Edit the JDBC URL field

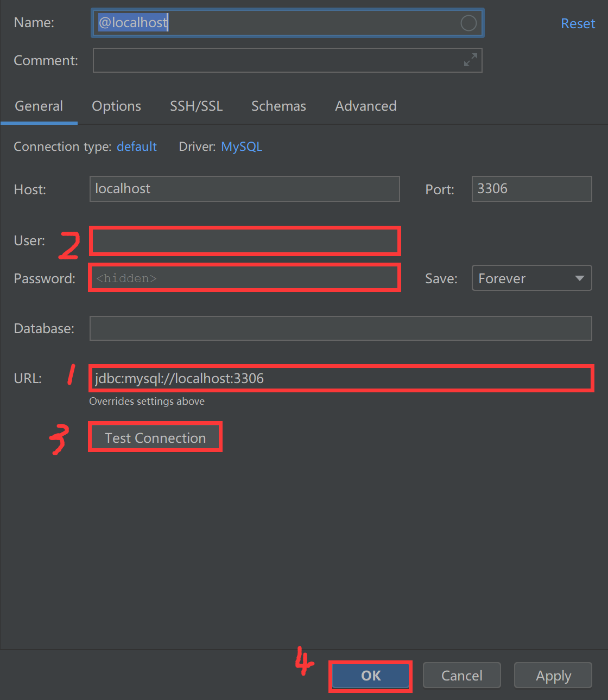(340, 378)
